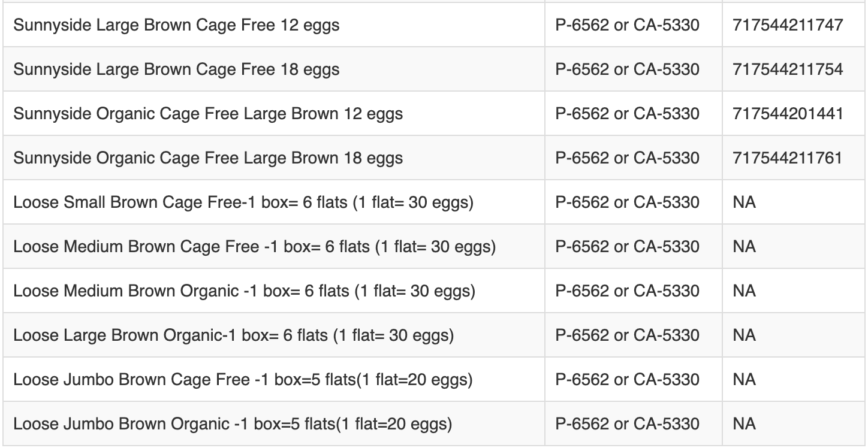The image size is (868, 448).
Task: Click the plant number for Loose Large Brown Organic
Action: point(627,335)
